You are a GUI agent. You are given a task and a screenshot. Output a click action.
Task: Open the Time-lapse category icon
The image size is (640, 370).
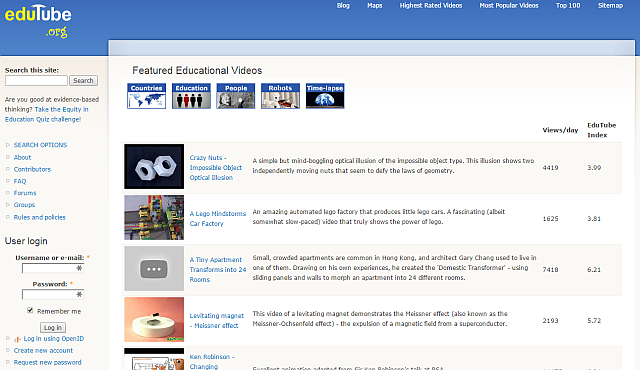[325, 96]
